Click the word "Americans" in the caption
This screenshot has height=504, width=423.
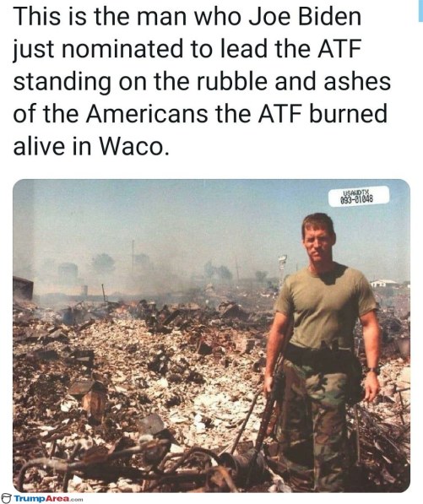[x=147, y=113]
